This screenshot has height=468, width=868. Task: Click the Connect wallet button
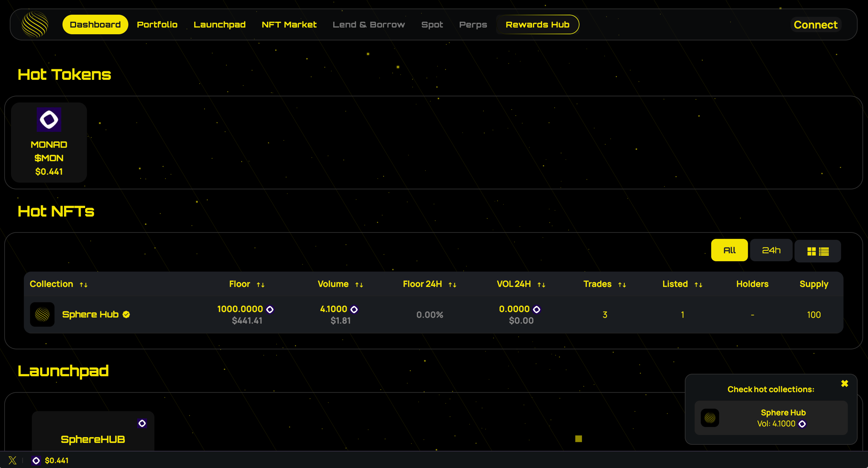point(815,25)
